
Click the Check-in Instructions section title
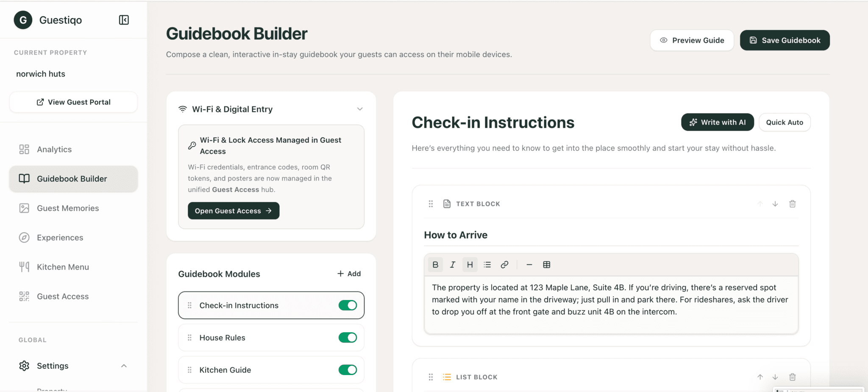[493, 122]
